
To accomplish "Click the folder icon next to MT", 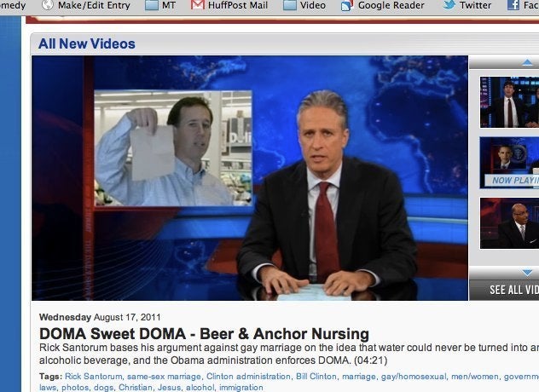I will [x=152, y=5].
